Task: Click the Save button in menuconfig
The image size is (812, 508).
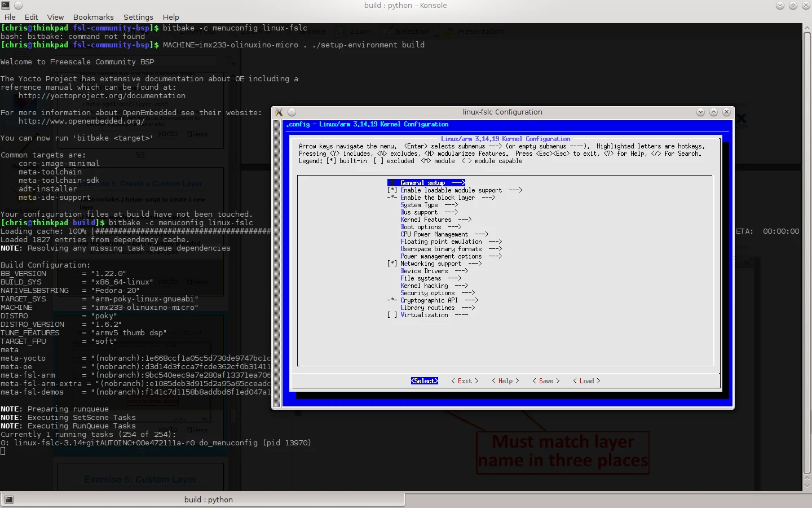Action: pos(546,381)
